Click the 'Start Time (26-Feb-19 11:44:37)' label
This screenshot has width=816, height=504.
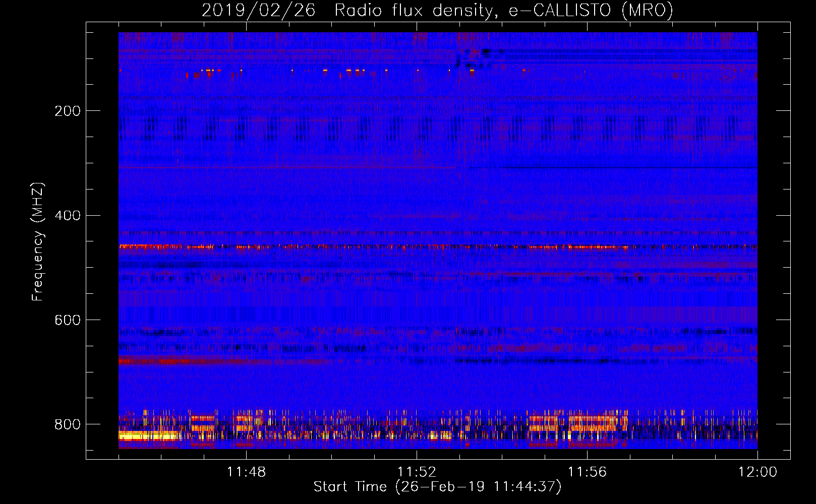click(437, 487)
